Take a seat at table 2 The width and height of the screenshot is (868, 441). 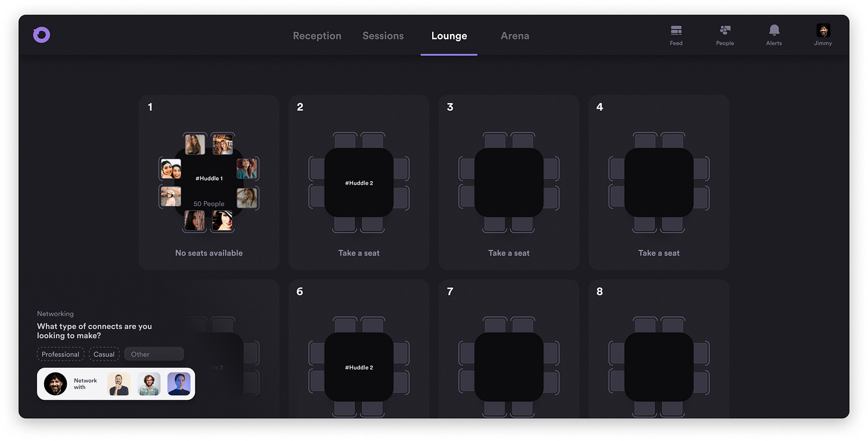359,253
